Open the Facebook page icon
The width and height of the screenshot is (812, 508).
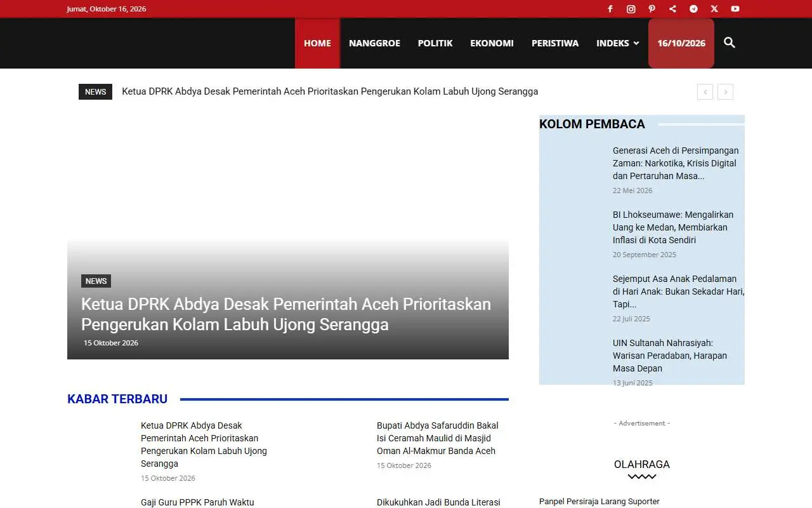[x=610, y=9]
